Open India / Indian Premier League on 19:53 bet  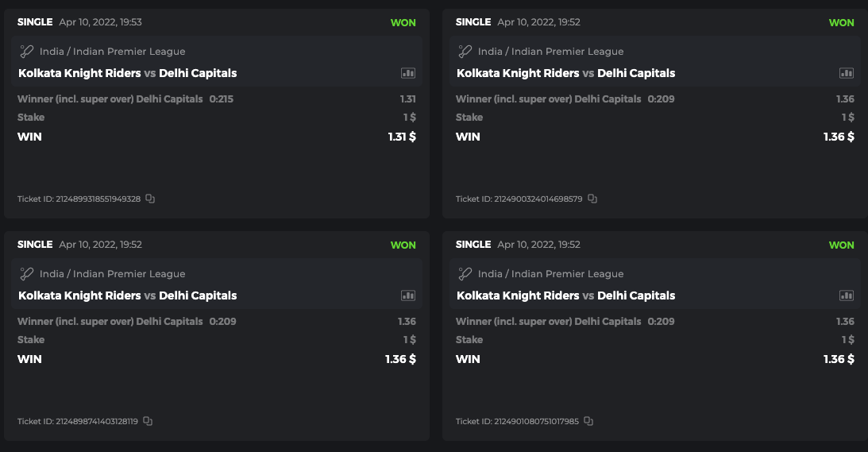[x=112, y=52]
